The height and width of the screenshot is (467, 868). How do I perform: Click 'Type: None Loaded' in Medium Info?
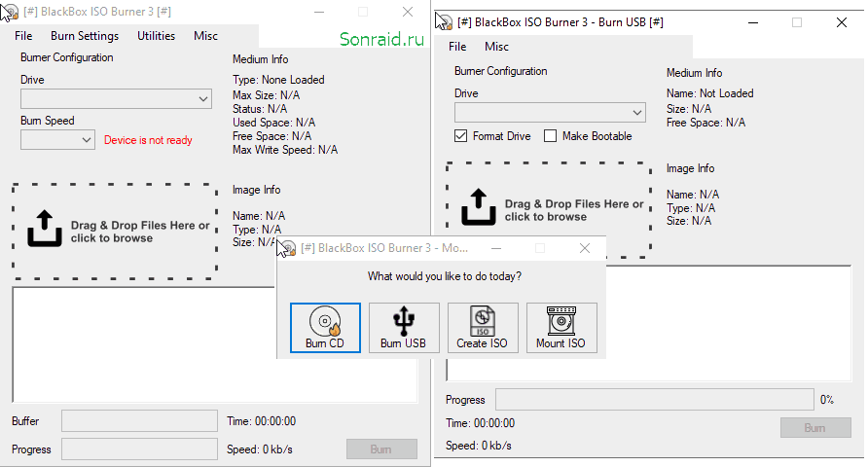coord(278,80)
